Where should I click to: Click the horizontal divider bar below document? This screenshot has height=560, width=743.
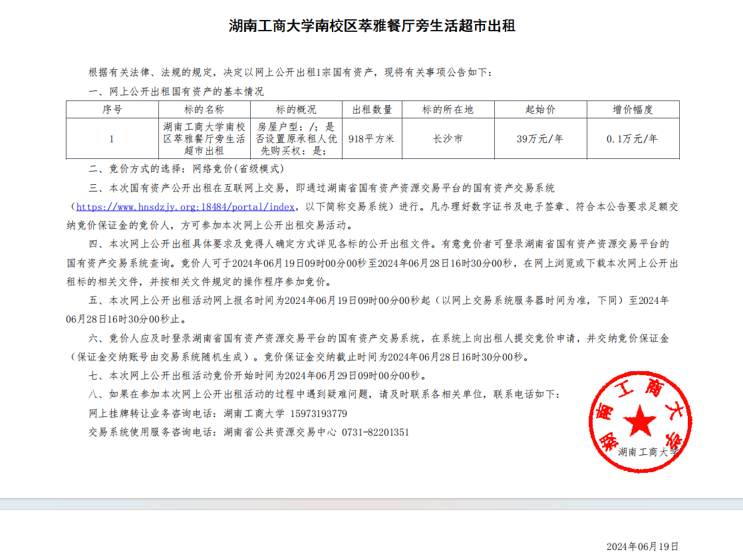click(371, 504)
